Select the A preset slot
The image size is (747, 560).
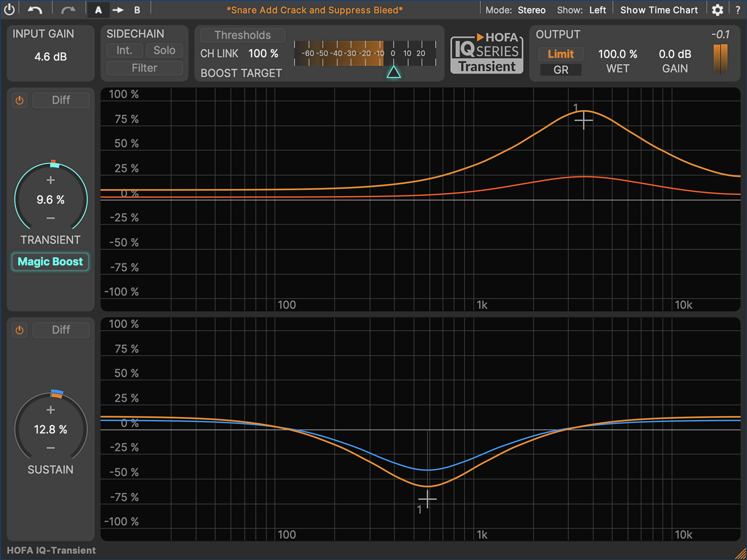tap(98, 10)
